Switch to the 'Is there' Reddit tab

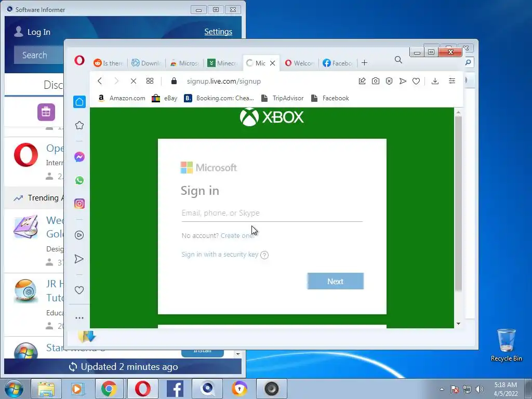108,63
